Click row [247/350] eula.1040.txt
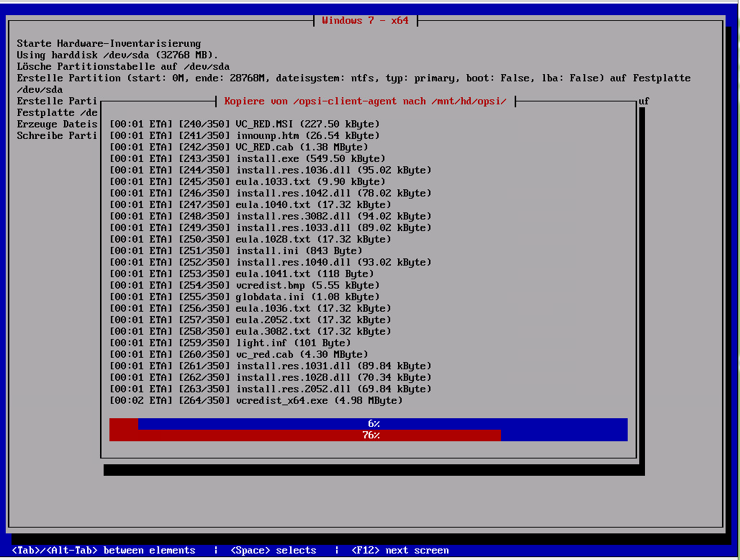The height and width of the screenshot is (560, 740). 250,204
